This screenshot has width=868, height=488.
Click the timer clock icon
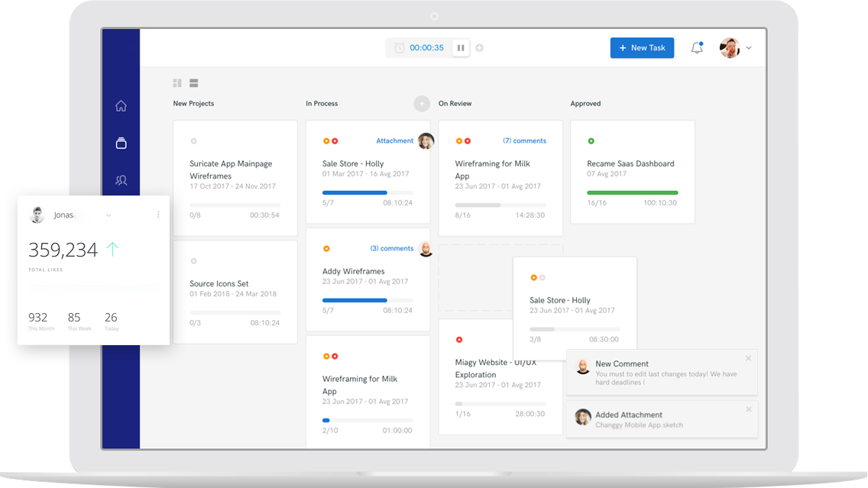click(x=399, y=47)
